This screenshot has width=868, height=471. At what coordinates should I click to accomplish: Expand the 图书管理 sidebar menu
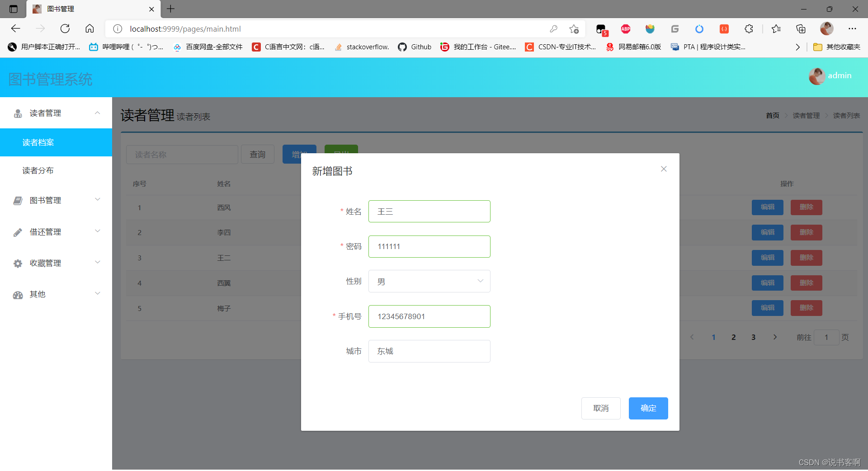click(x=56, y=200)
